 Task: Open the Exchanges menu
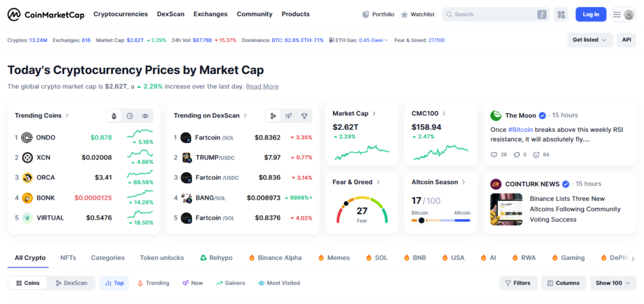coord(210,14)
